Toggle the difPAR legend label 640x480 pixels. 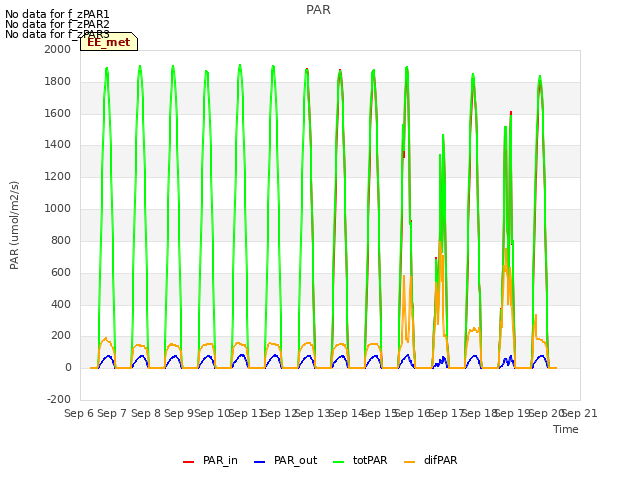click(x=440, y=460)
